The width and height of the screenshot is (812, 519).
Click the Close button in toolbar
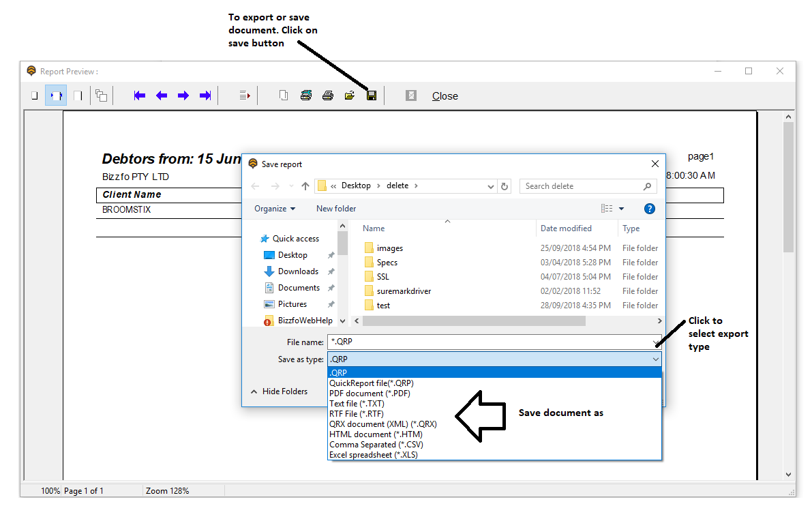(x=445, y=96)
